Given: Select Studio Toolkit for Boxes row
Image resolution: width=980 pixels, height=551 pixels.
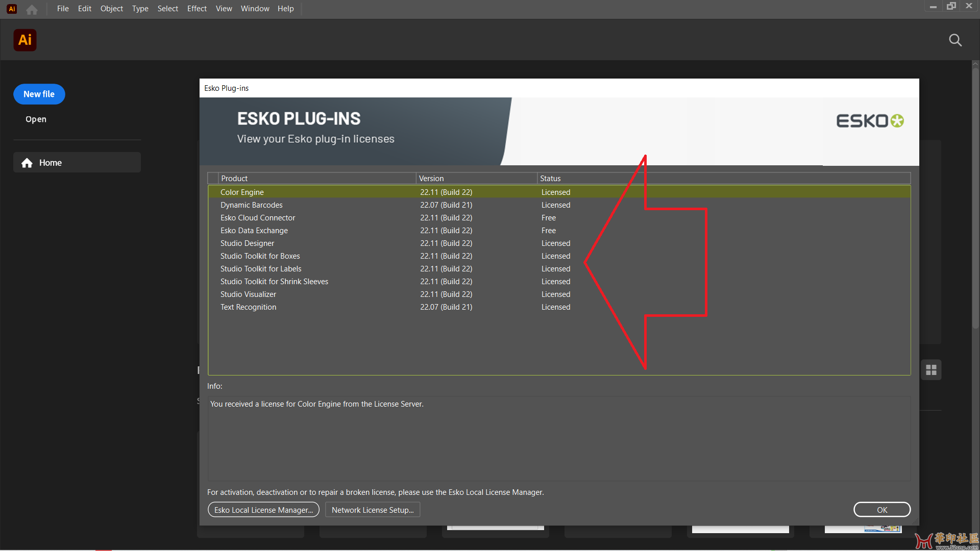Looking at the screenshot, I should [559, 256].
